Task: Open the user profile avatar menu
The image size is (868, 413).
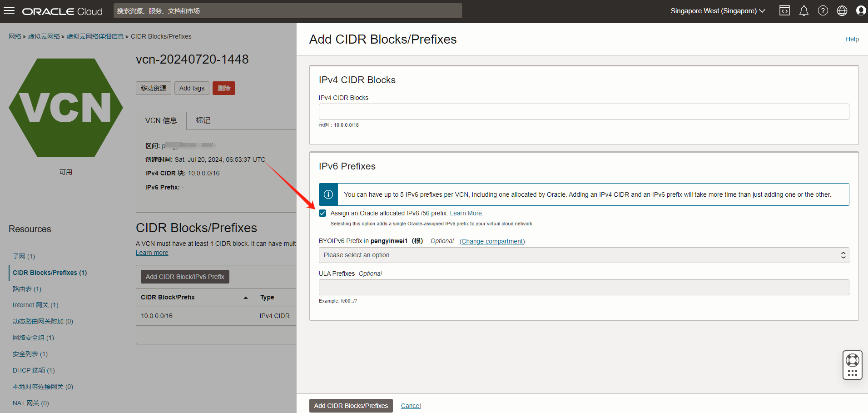Action: coord(861,11)
